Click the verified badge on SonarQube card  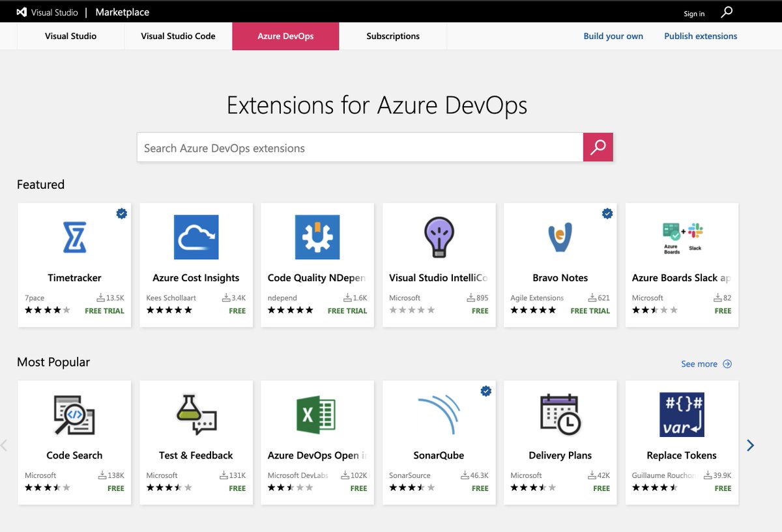[x=485, y=391]
